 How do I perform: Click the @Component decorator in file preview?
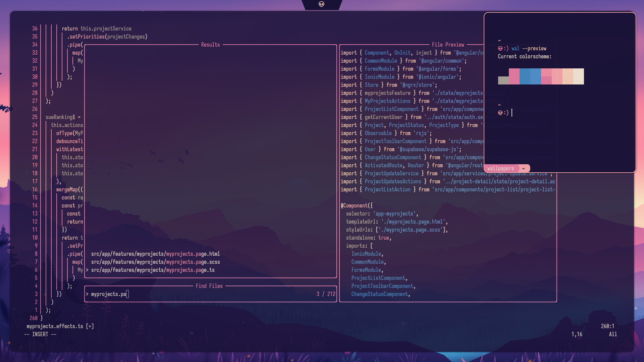point(355,206)
